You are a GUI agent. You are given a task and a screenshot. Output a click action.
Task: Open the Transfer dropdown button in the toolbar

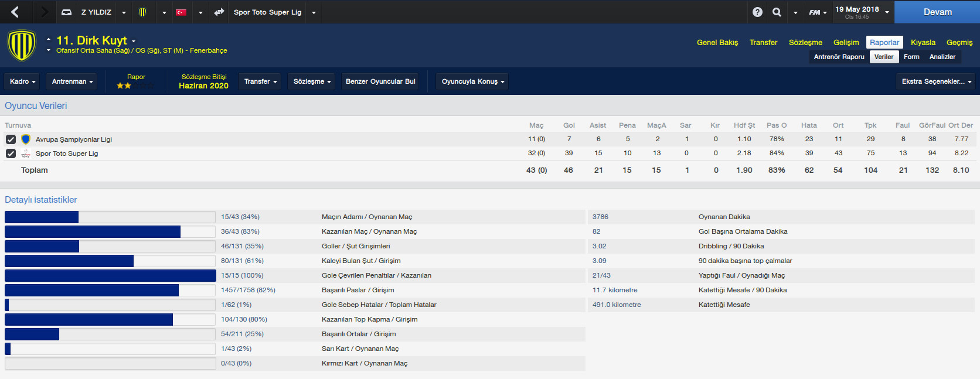click(260, 81)
